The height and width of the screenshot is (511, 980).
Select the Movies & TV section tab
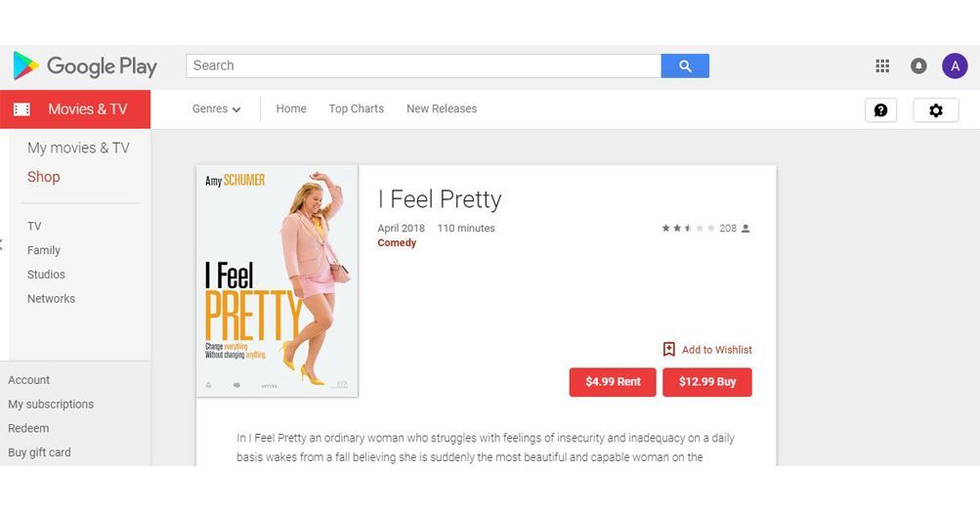tap(75, 109)
